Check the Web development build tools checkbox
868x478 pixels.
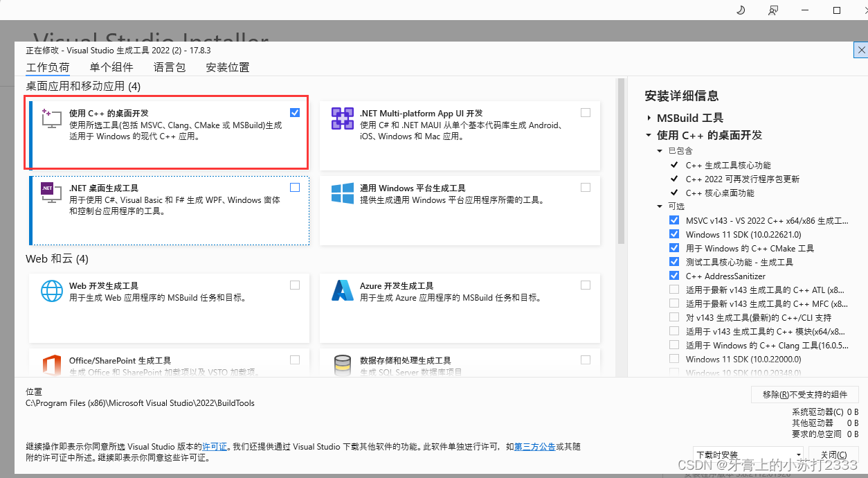point(296,285)
